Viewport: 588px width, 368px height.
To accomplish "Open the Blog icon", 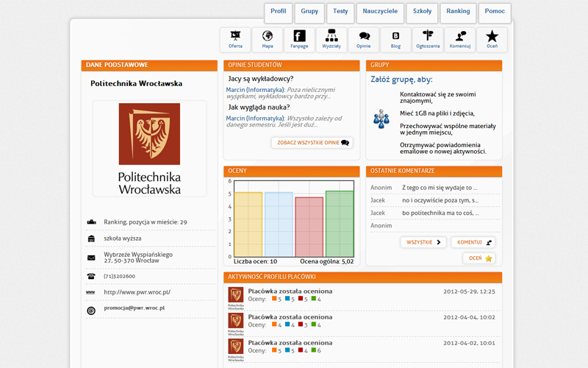I will [395, 40].
